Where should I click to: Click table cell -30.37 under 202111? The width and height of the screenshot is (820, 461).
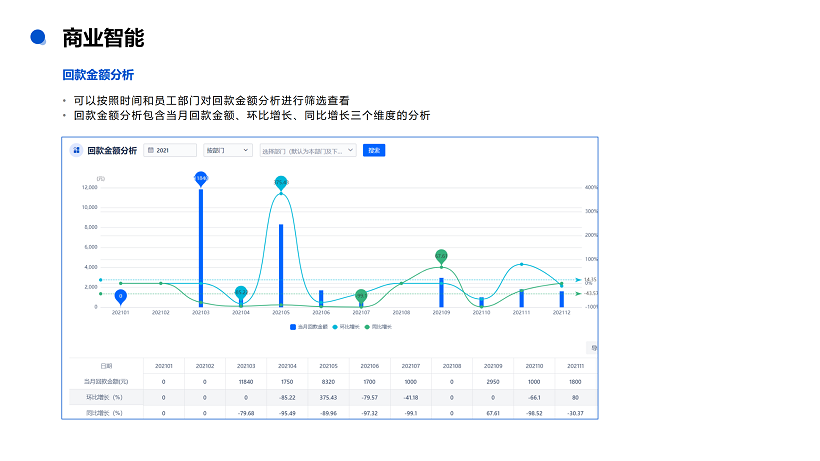pyautogui.click(x=575, y=413)
